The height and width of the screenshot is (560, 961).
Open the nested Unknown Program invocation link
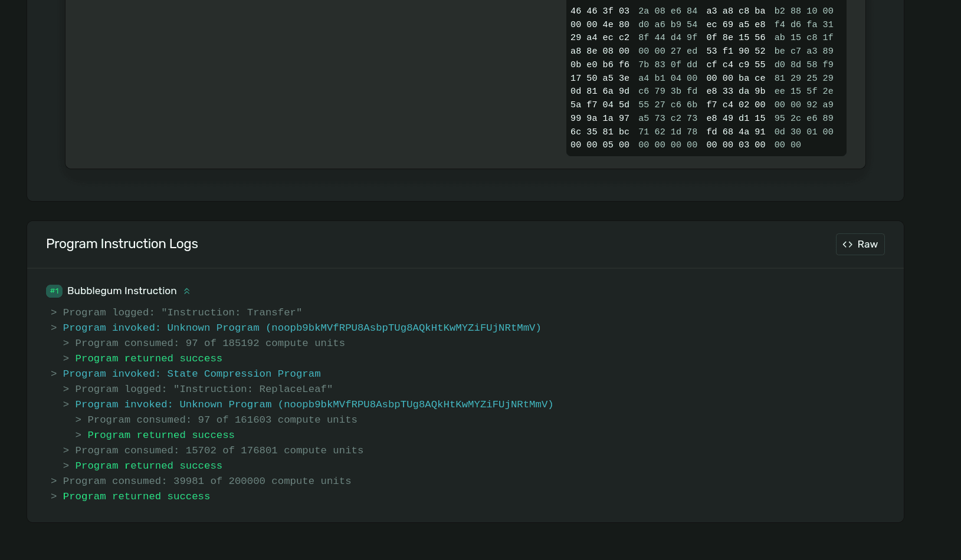tap(313, 404)
